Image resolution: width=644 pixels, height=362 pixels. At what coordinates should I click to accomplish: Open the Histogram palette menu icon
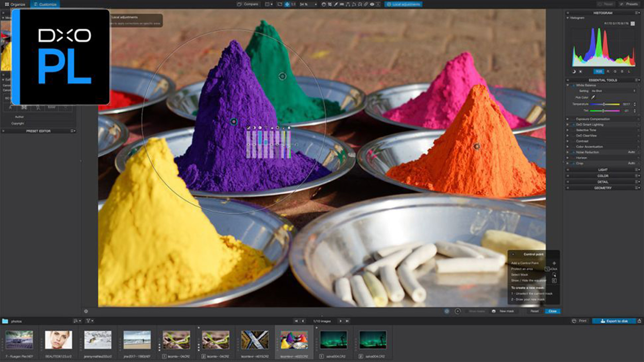[x=637, y=13]
